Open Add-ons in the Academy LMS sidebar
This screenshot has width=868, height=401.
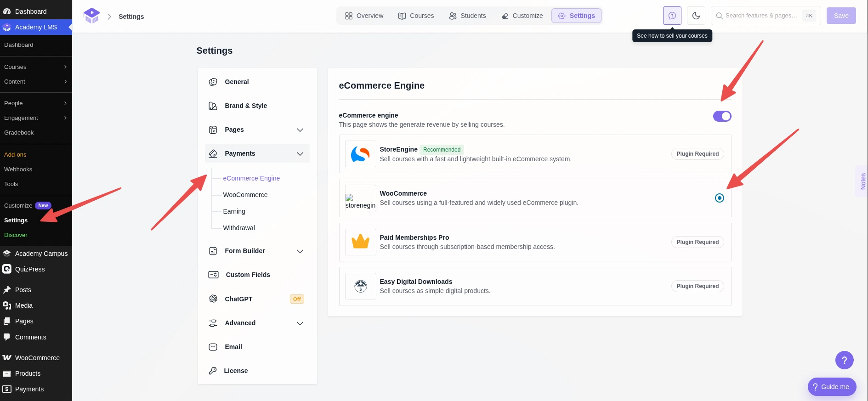click(15, 155)
